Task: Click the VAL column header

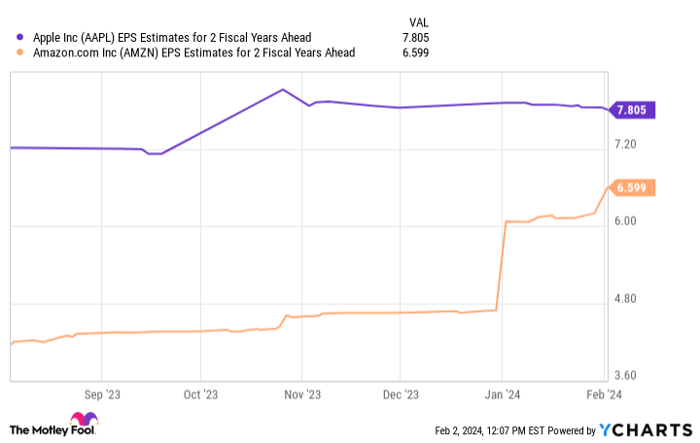Action: click(420, 21)
